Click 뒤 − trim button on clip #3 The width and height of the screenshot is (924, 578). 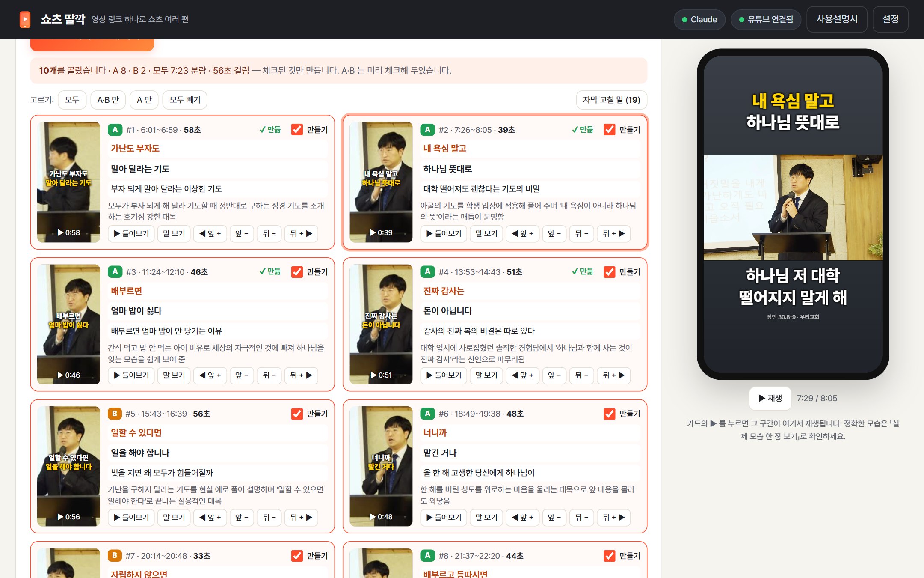tap(269, 375)
